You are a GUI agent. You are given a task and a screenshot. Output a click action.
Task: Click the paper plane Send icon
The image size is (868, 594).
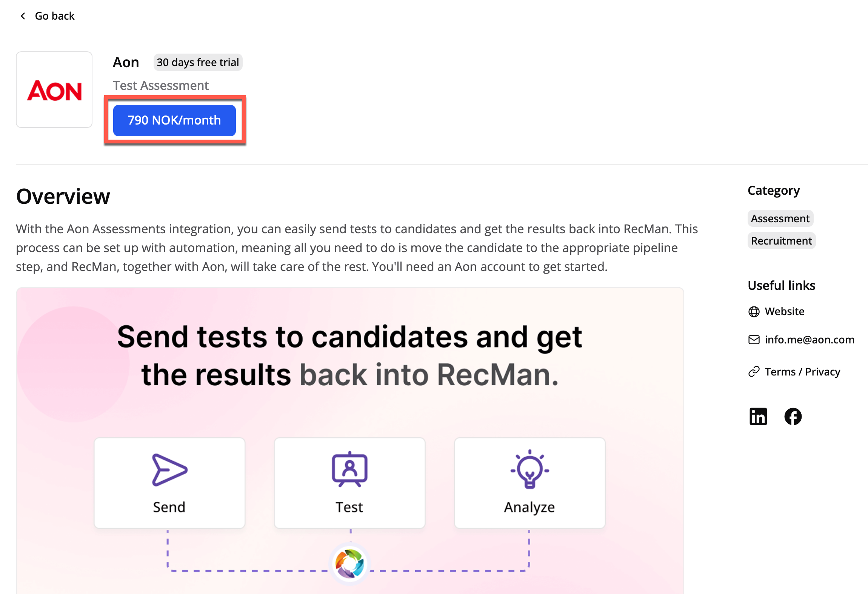169,470
